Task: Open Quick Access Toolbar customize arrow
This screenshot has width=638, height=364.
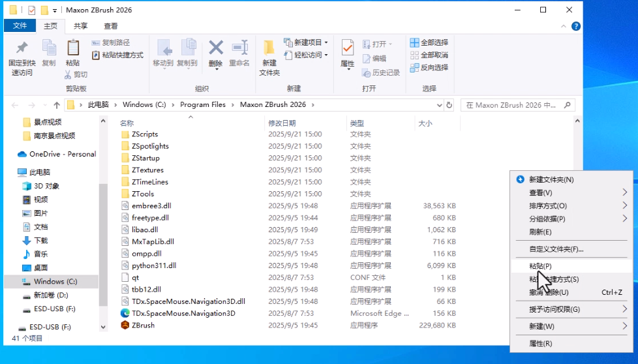Action: [x=55, y=10]
